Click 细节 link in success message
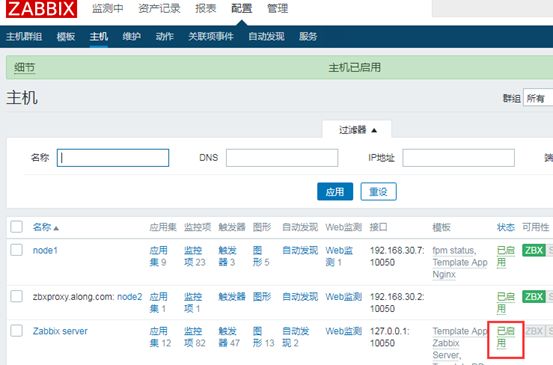Viewport: 553px width, 365px height. coord(24,67)
